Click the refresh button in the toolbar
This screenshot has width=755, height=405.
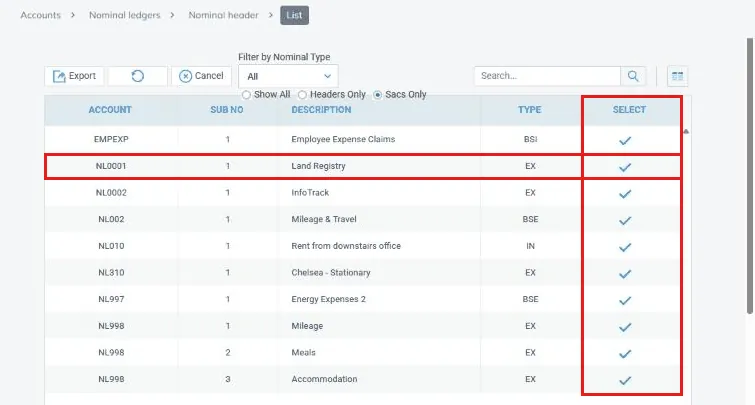pyautogui.click(x=138, y=76)
